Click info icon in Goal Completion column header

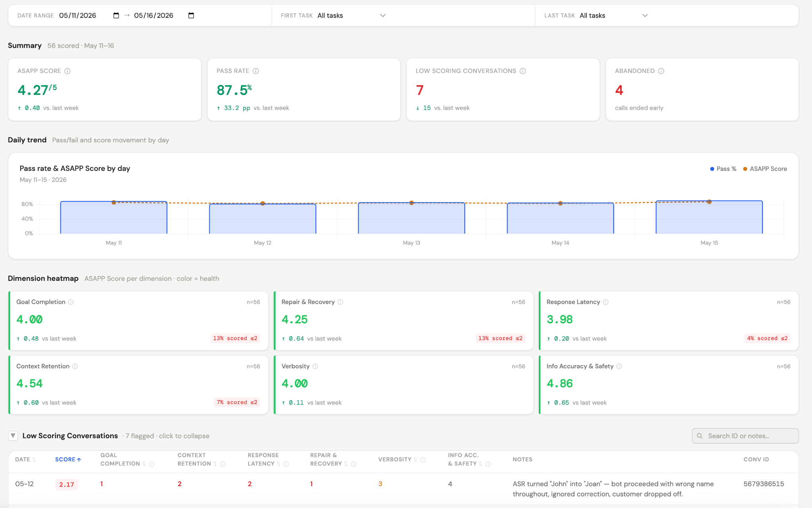pos(151,464)
